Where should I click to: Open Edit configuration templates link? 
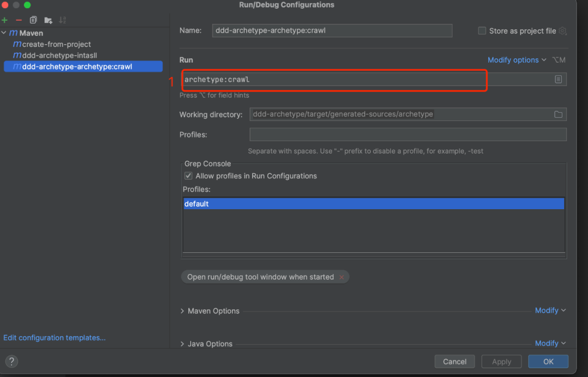tap(54, 338)
